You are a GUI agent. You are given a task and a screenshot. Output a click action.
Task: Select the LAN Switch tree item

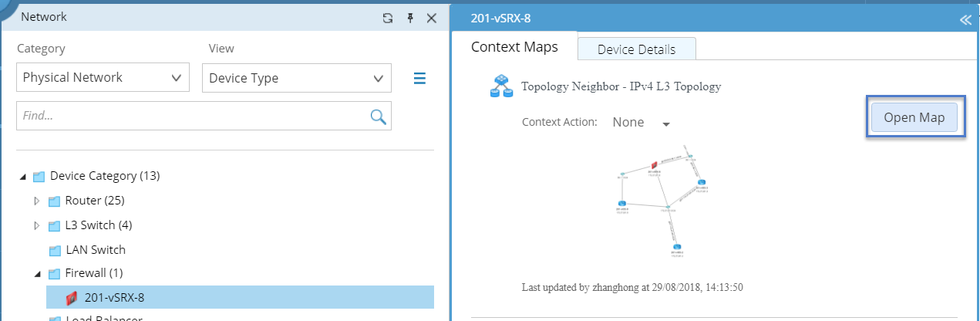95,250
